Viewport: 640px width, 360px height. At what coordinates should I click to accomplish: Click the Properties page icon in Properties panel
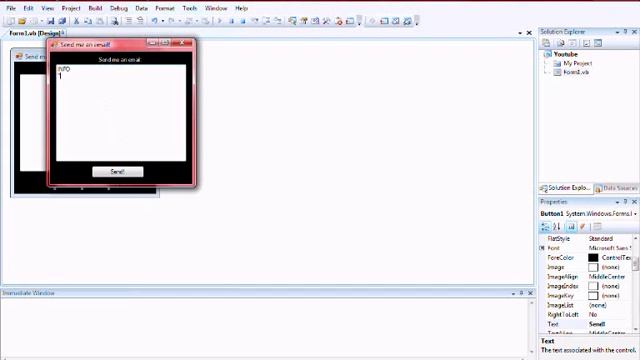tap(571, 227)
